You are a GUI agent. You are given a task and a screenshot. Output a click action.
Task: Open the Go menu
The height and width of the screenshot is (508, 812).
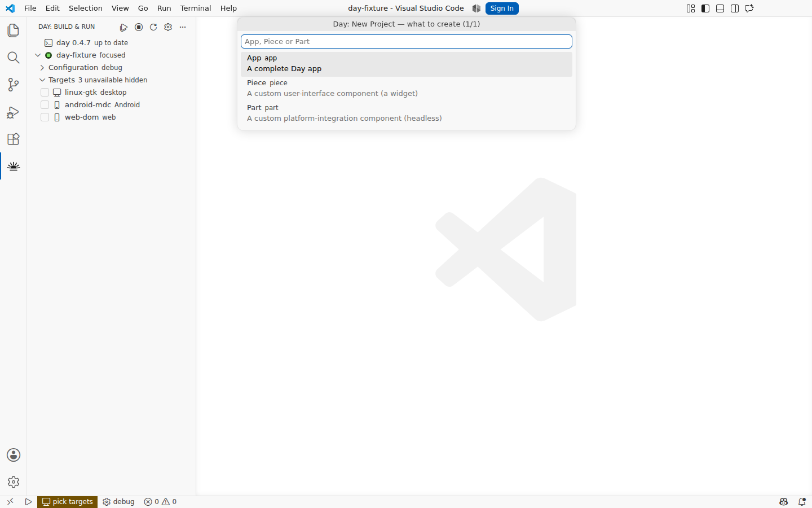pyautogui.click(x=143, y=8)
